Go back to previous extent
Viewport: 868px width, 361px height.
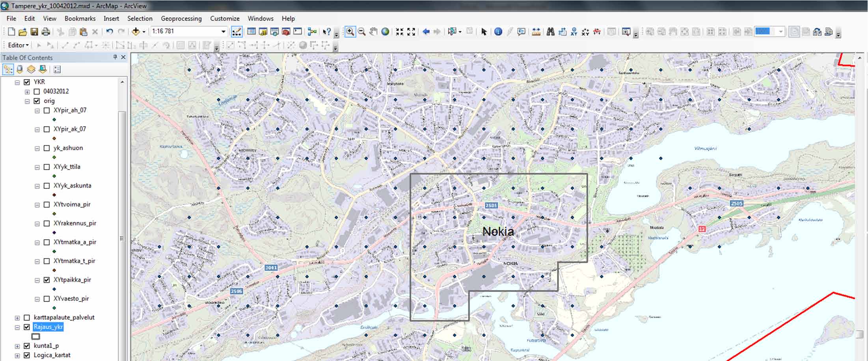point(426,32)
